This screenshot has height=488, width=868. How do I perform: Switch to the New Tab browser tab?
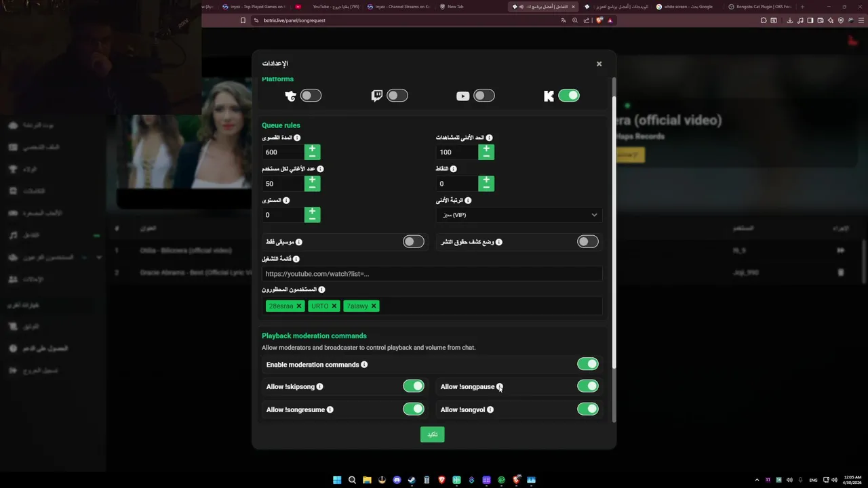click(470, 7)
